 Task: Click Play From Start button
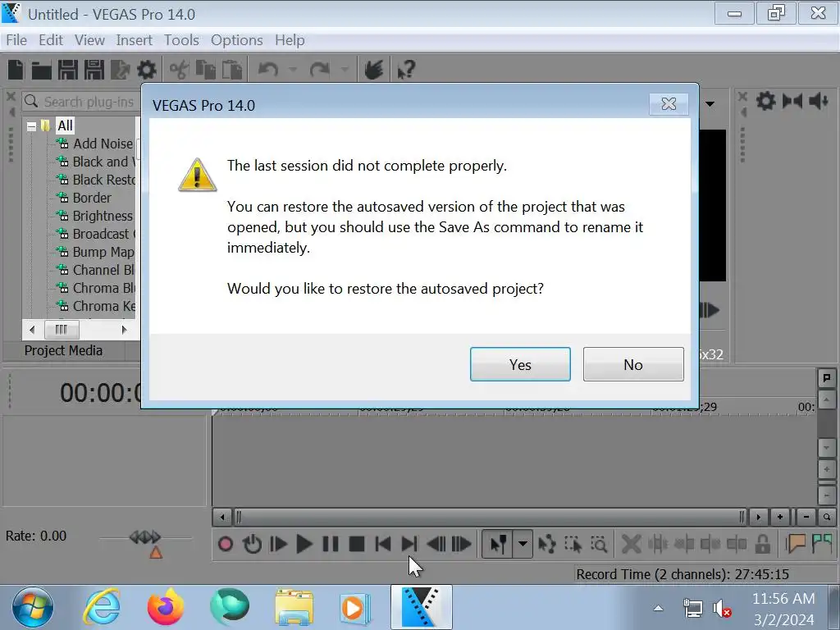[279, 545]
